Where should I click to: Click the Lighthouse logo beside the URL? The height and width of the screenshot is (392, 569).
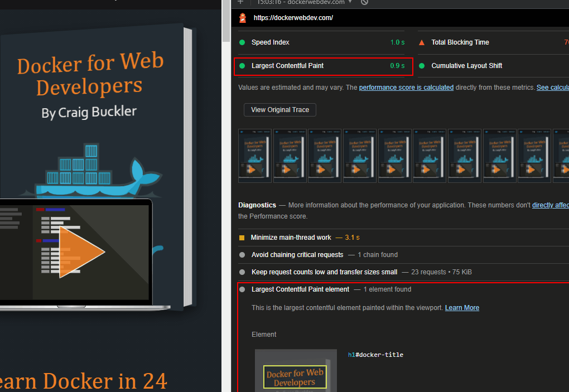pyautogui.click(x=243, y=18)
